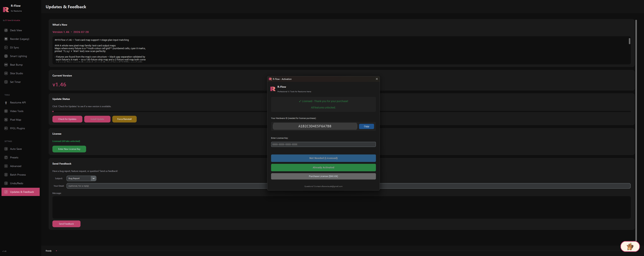
Task: Click the Ready status bar text
Action: pyautogui.click(x=48, y=251)
